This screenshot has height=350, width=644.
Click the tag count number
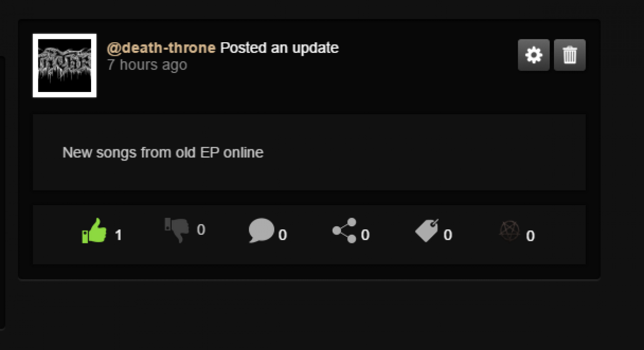pyautogui.click(x=448, y=235)
